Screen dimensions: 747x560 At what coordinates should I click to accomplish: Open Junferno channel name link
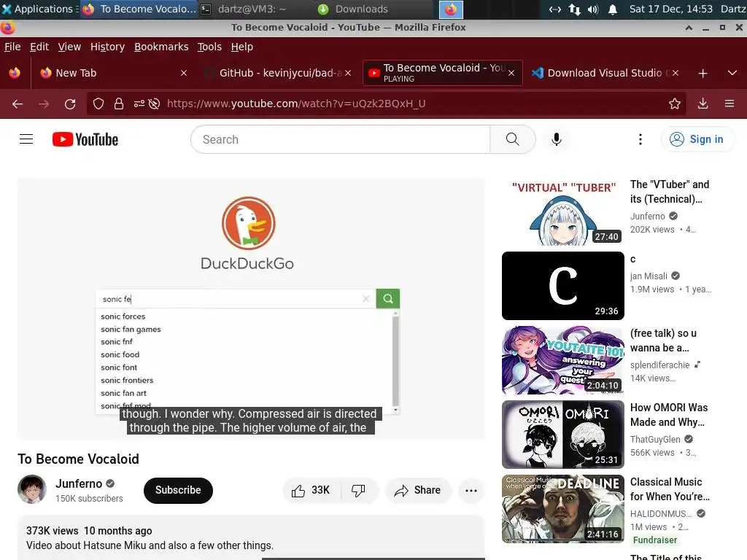pyautogui.click(x=79, y=484)
